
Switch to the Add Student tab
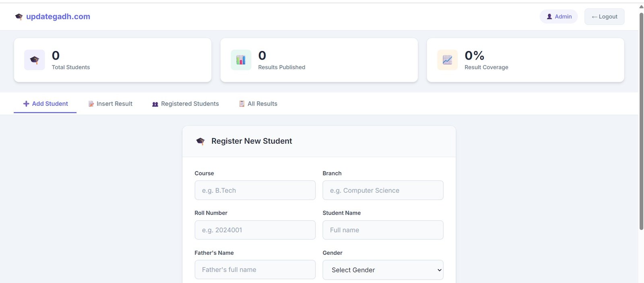point(45,104)
